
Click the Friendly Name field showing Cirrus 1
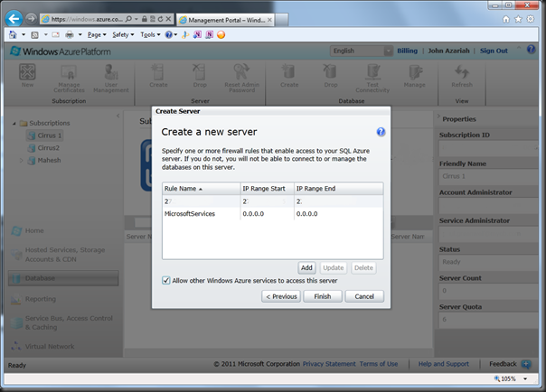tap(488, 176)
